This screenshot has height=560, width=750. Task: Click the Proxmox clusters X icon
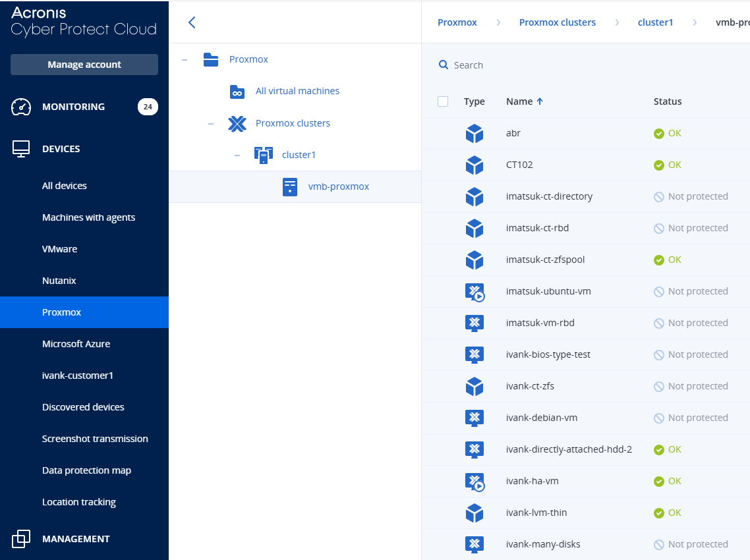pyautogui.click(x=237, y=123)
